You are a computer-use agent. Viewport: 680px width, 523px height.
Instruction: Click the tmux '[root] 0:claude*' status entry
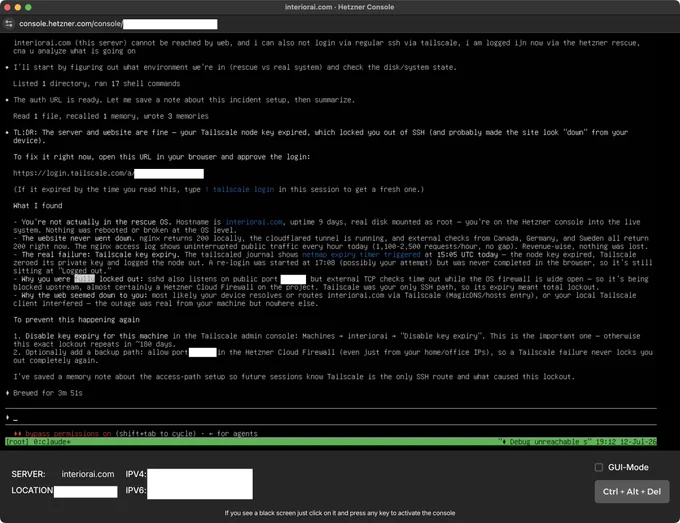click(x=38, y=441)
